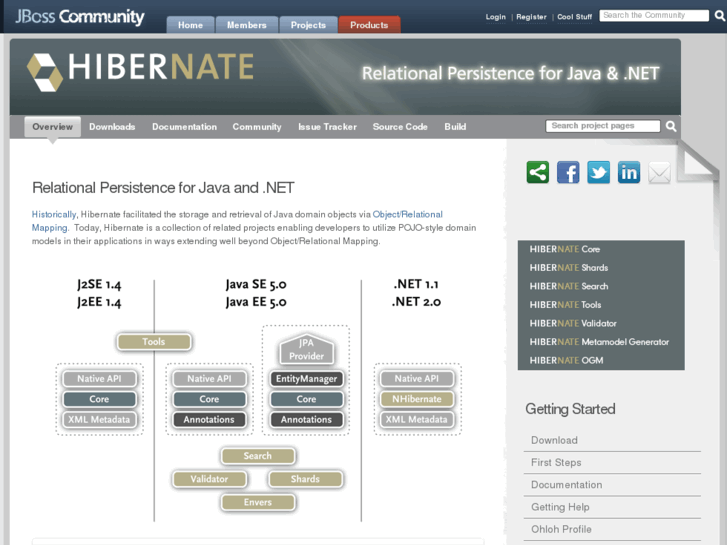
Task: Click First Steps link
Action: [556, 462]
